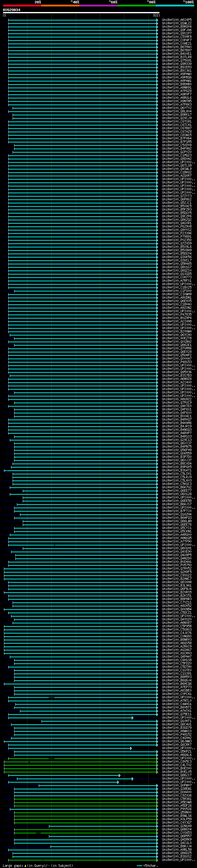Click UniRef100_Q2N1A9 hit label
This screenshot has width=197, height=868.
coord(177,826)
